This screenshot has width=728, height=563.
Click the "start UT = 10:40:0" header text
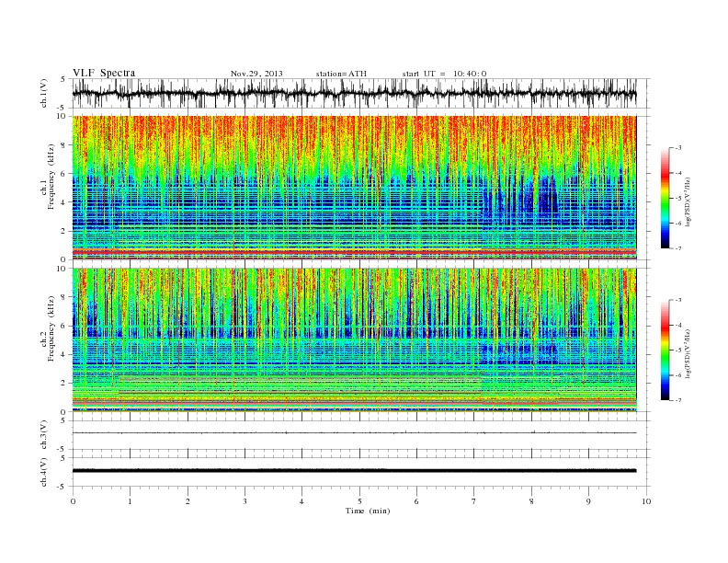click(444, 74)
